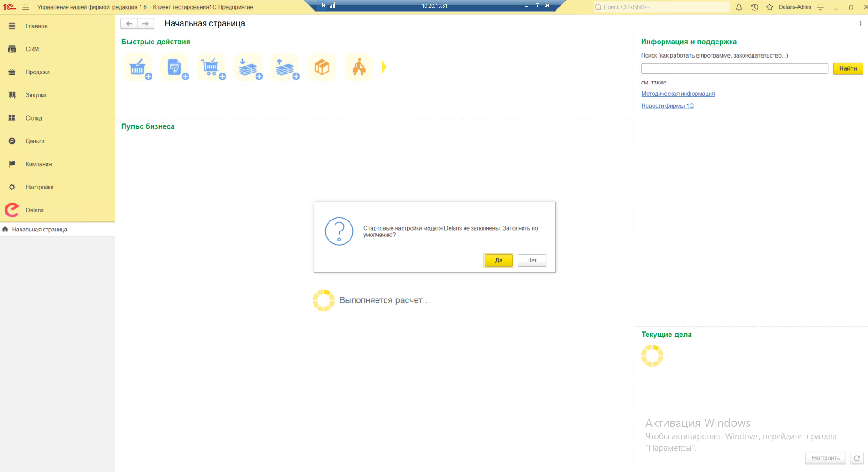This screenshot has width=868, height=472.
Task: Check the remote connection signal icon
Action: point(332,5)
